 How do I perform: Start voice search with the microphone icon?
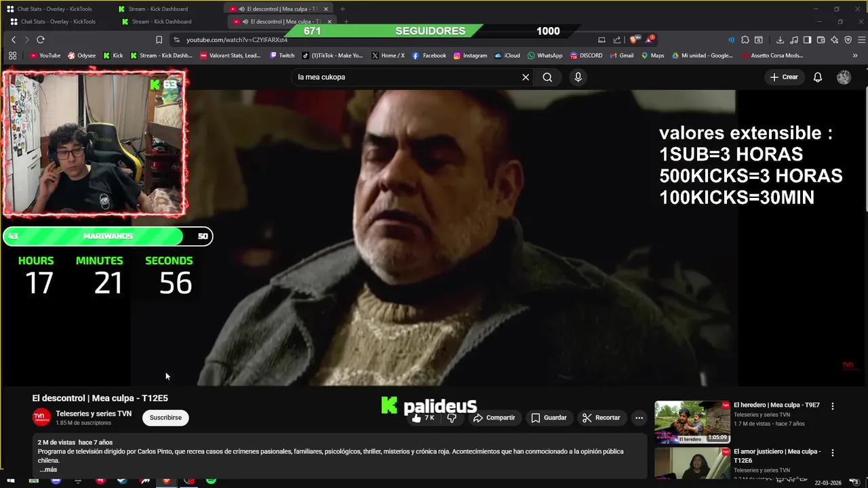[578, 77]
